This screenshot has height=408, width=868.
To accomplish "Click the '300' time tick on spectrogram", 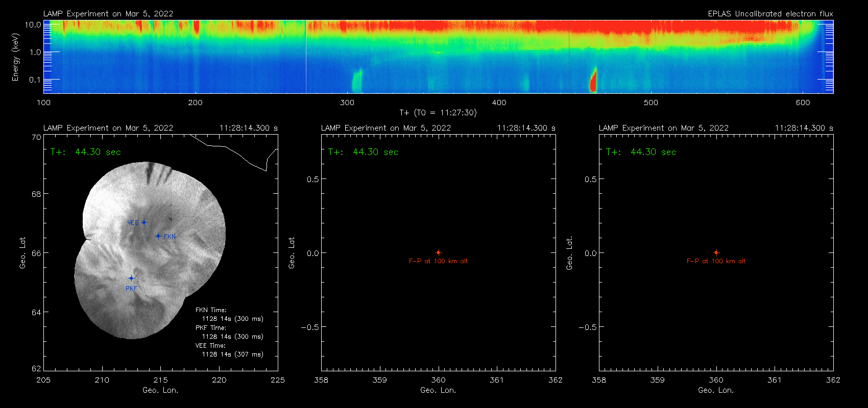I will (x=347, y=103).
